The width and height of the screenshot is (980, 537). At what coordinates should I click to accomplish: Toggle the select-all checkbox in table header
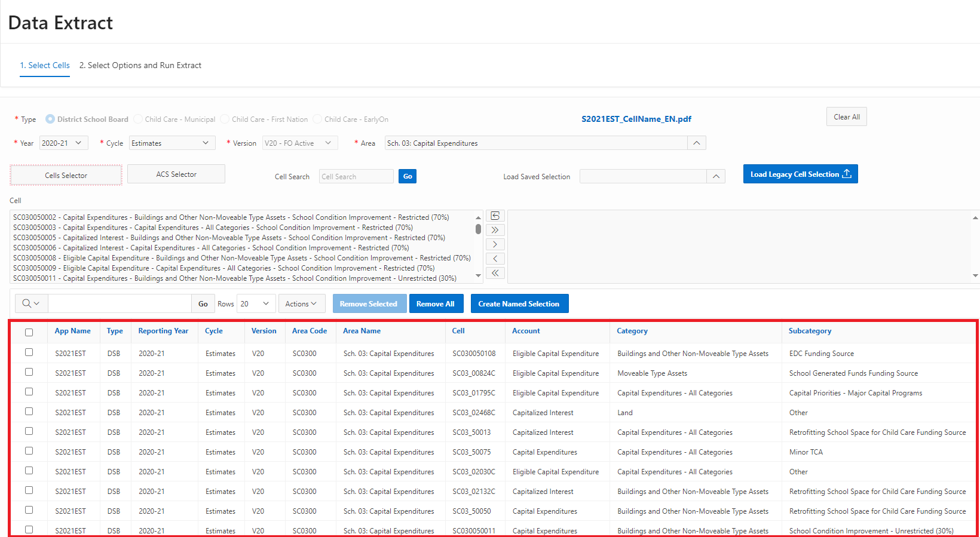(29, 332)
